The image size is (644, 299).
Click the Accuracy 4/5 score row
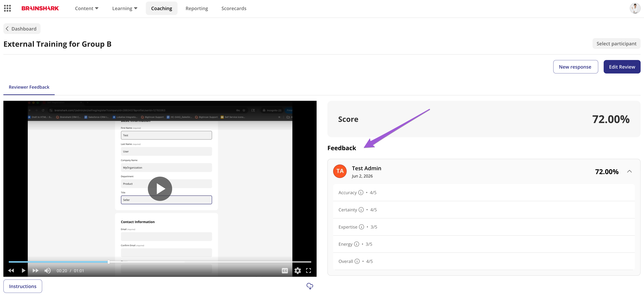tap(484, 193)
